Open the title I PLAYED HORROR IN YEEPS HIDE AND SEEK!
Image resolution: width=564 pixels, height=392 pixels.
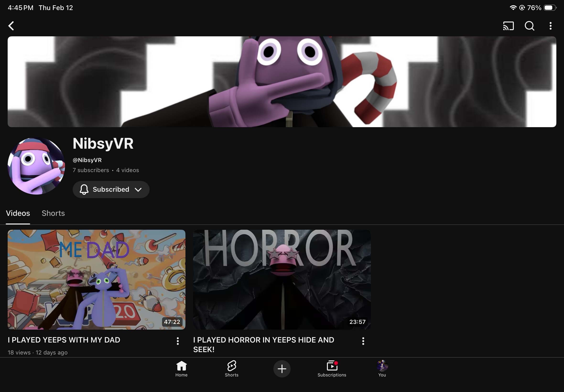(x=264, y=345)
